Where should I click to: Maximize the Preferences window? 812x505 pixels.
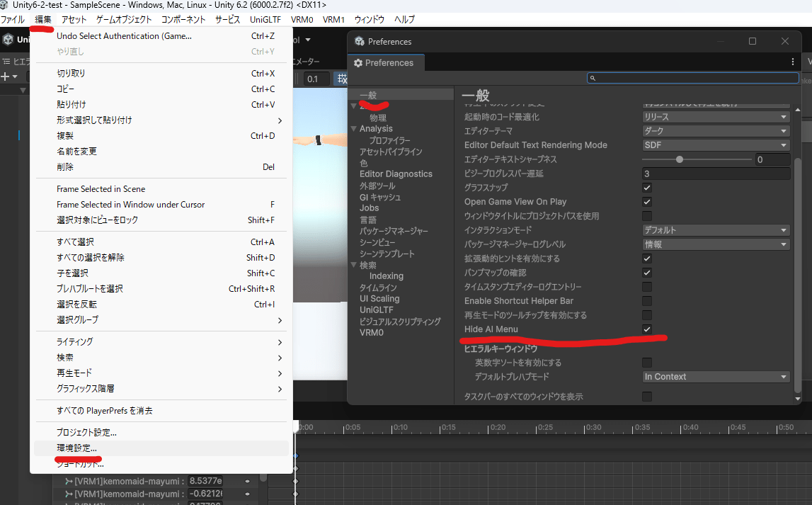point(753,42)
